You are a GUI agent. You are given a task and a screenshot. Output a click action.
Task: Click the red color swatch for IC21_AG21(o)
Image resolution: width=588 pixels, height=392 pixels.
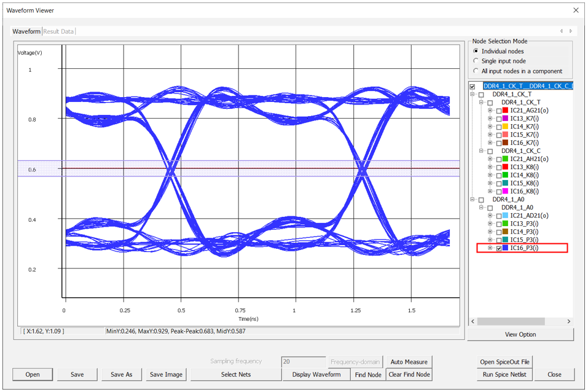click(x=506, y=111)
